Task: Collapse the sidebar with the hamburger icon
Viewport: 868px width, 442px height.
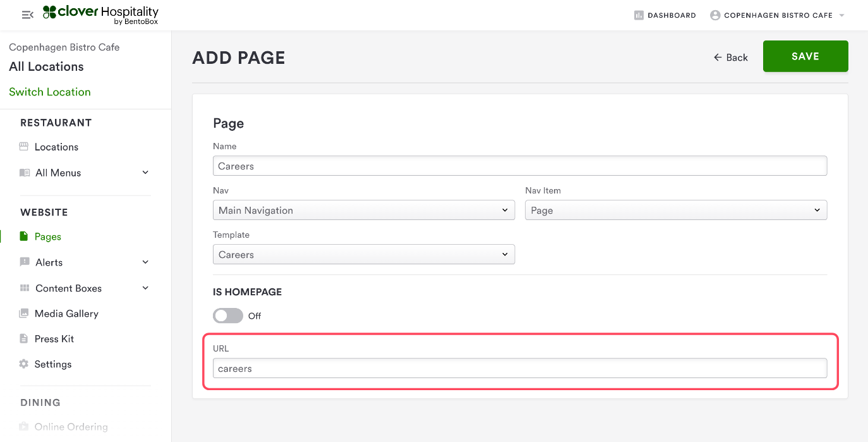Action: [27, 15]
